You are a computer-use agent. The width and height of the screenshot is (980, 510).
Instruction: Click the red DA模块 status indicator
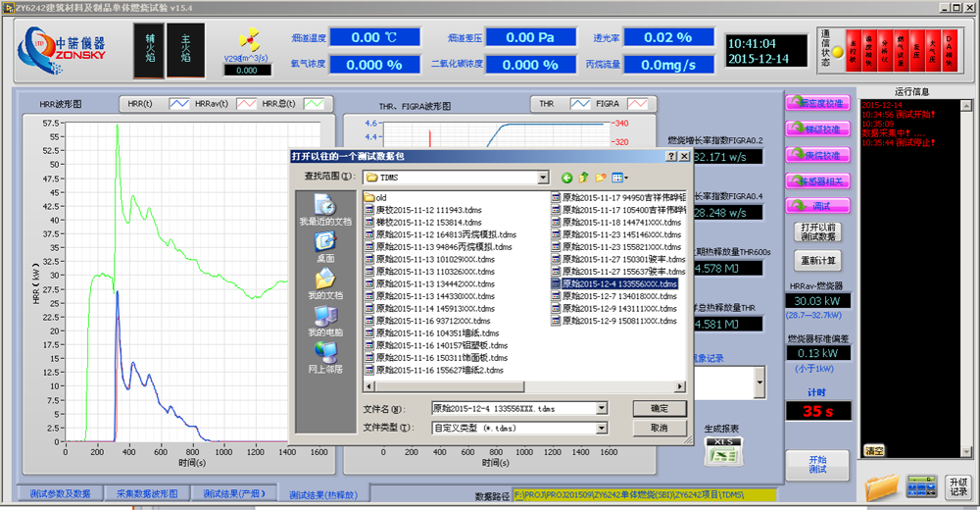coord(949,51)
